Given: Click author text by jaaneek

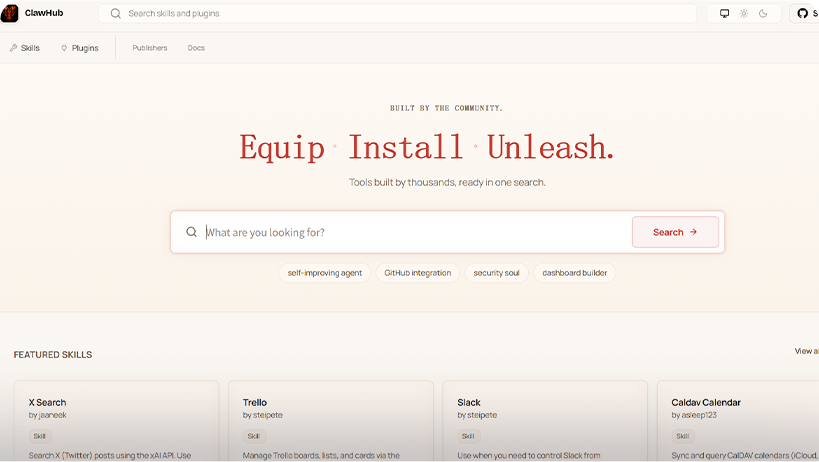Looking at the screenshot, I should pos(48,416).
